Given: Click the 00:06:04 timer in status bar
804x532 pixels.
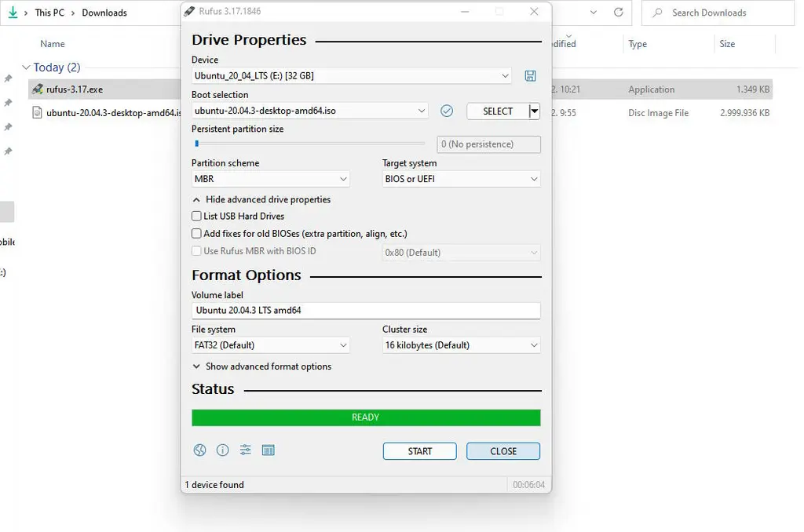Looking at the screenshot, I should 528,485.
